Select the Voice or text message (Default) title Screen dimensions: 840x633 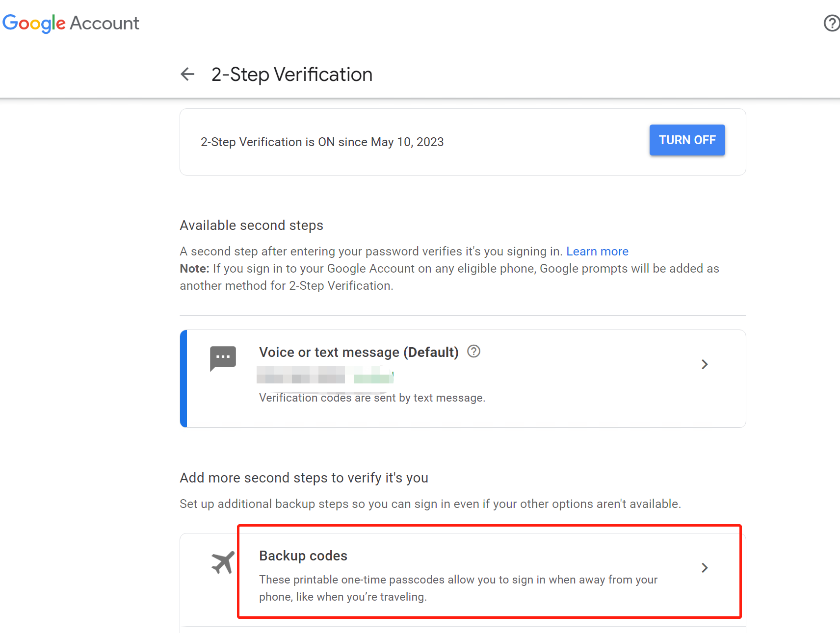point(359,353)
